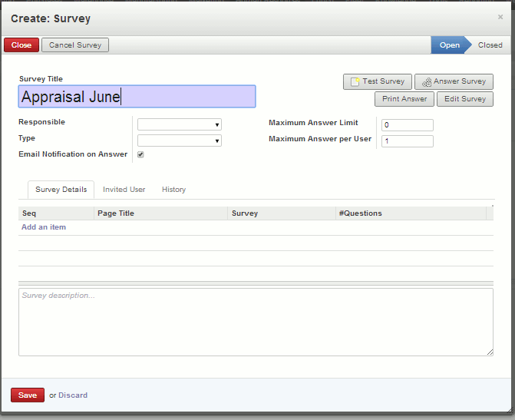Expand the Type dropdown
The image size is (515, 420).
click(x=180, y=141)
